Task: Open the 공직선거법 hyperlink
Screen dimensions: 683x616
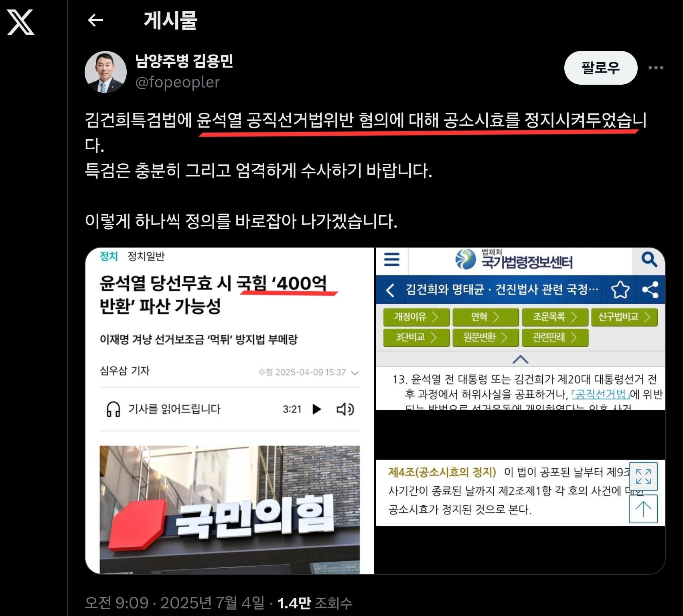Action: pos(600,394)
